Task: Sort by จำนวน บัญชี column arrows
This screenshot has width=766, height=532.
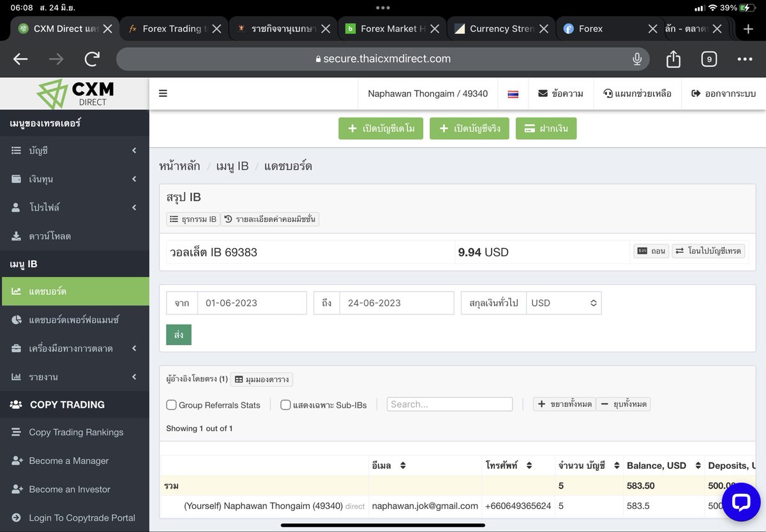Action: click(x=617, y=466)
